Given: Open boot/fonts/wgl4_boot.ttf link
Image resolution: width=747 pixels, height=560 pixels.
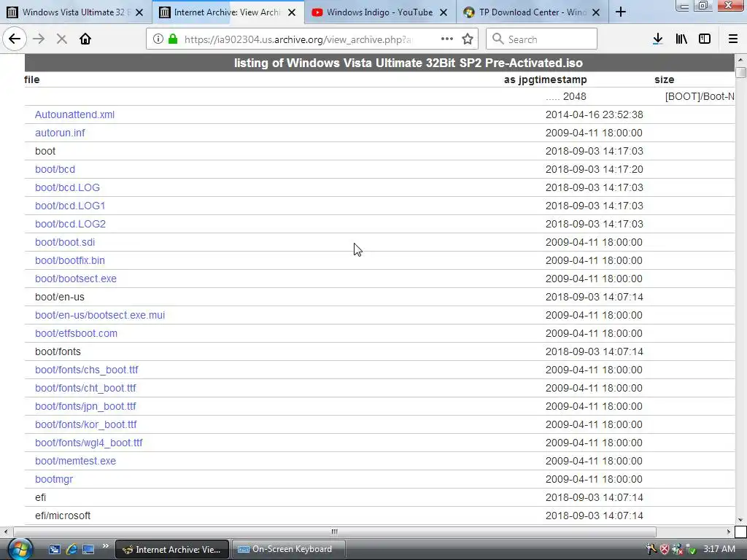Looking at the screenshot, I should [88, 443].
